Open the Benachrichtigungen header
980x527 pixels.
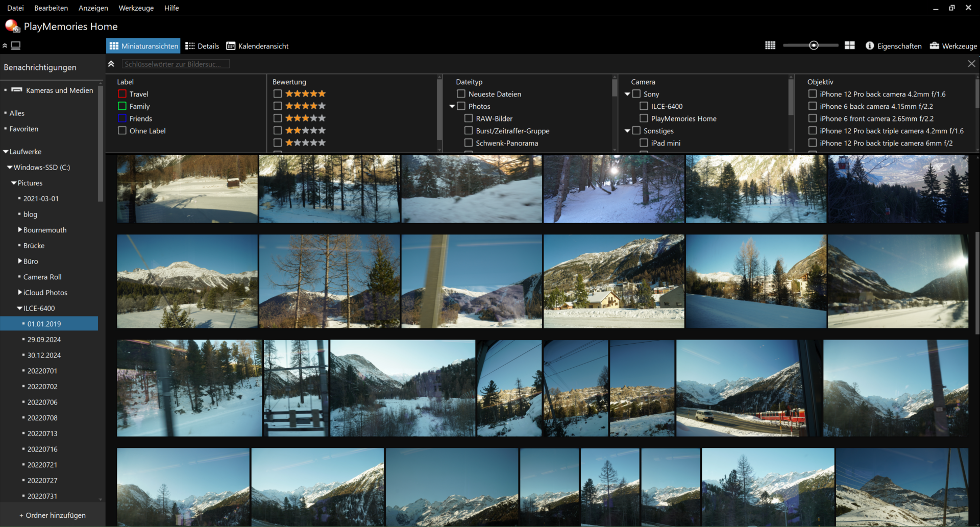tap(40, 67)
